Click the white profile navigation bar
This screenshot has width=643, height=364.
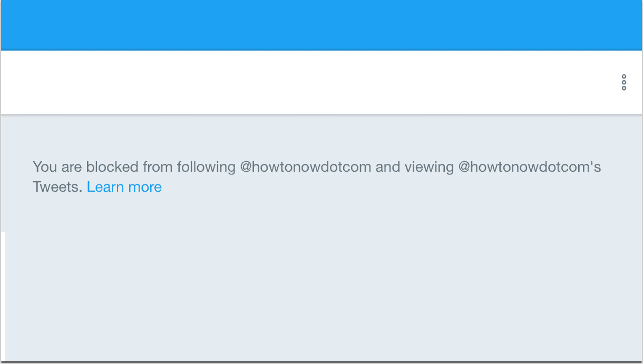(x=321, y=82)
